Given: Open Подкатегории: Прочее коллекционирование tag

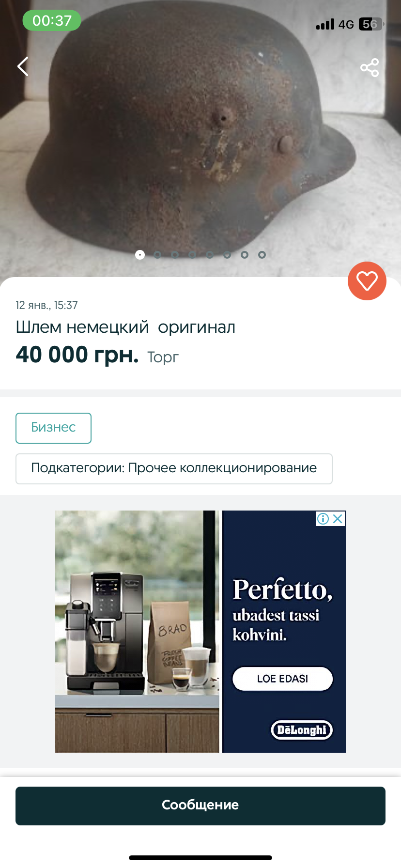Looking at the screenshot, I should tap(174, 469).
